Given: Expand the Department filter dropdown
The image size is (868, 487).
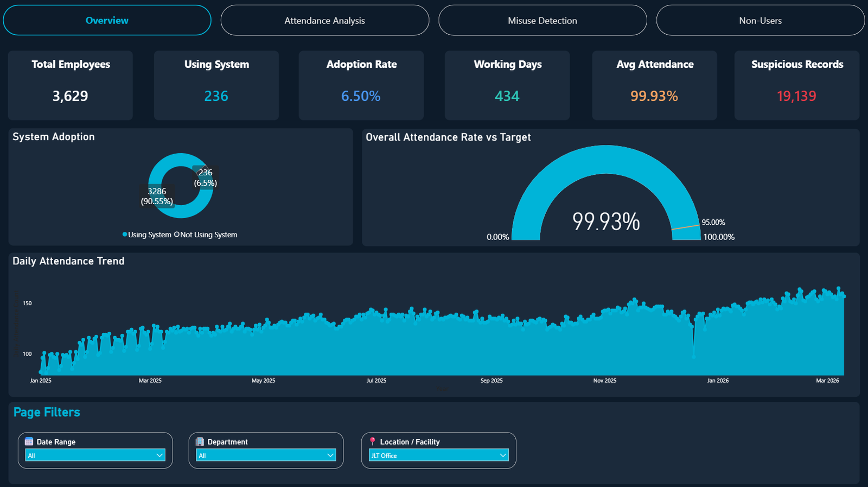Looking at the screenshot, I should coord(266,455).
